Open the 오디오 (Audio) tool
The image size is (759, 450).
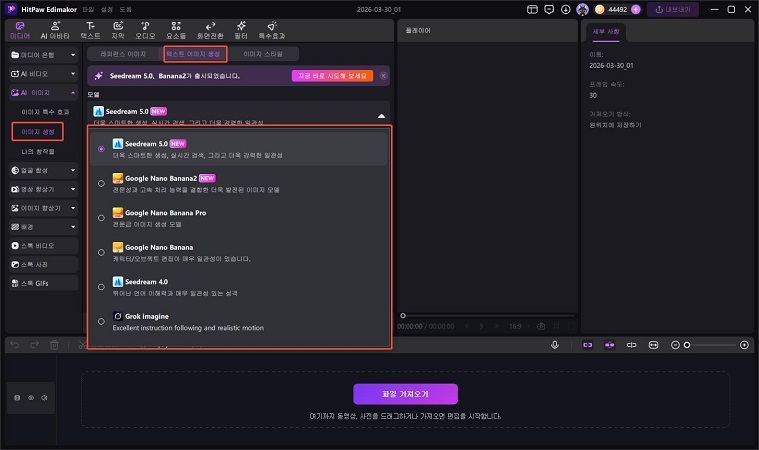pyautogui.click(x=145, y=30)
